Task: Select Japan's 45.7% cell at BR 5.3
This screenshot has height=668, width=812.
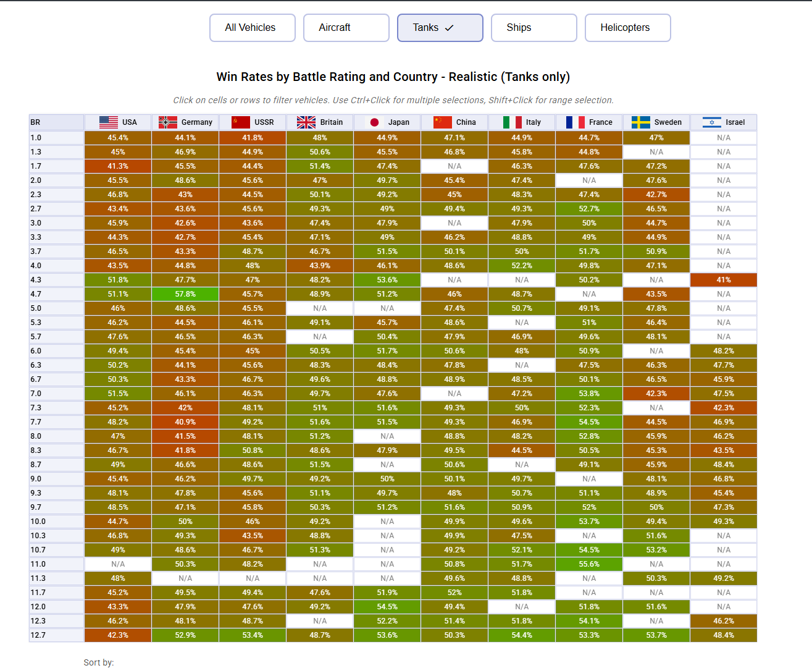Action: [387, 323]
